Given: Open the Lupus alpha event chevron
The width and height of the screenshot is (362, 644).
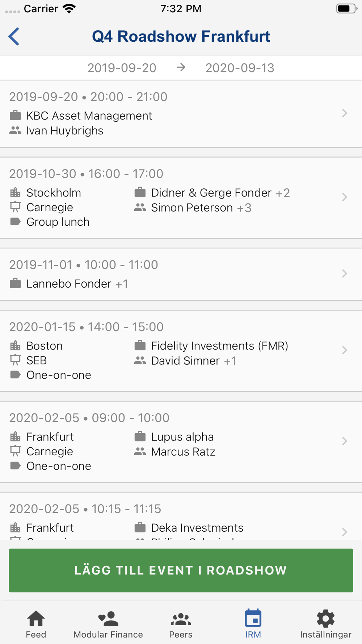Looking at the screenshot, I should (345, 441).
